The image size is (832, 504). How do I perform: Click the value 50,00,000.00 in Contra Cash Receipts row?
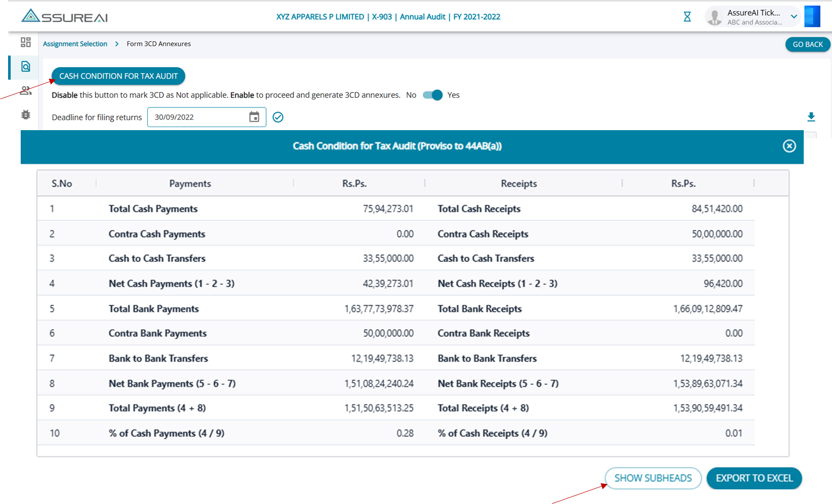[717, 234]
